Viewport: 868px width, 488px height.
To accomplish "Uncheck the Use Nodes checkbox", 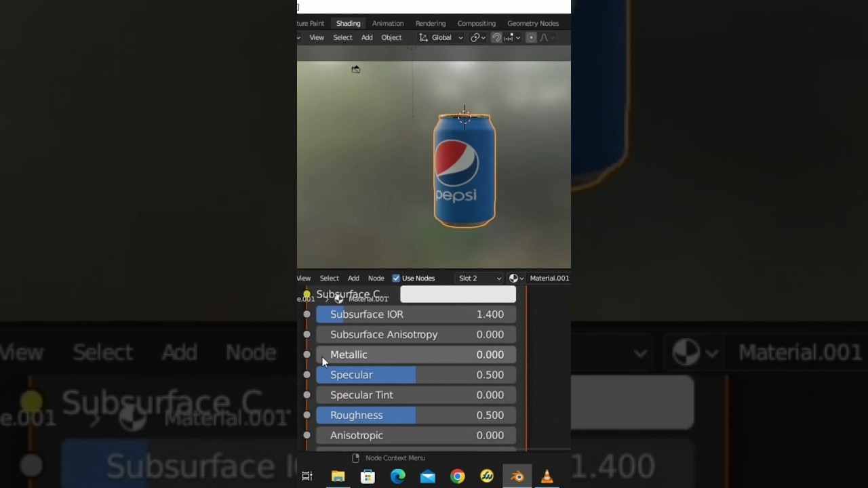I will tap(396, 278).
